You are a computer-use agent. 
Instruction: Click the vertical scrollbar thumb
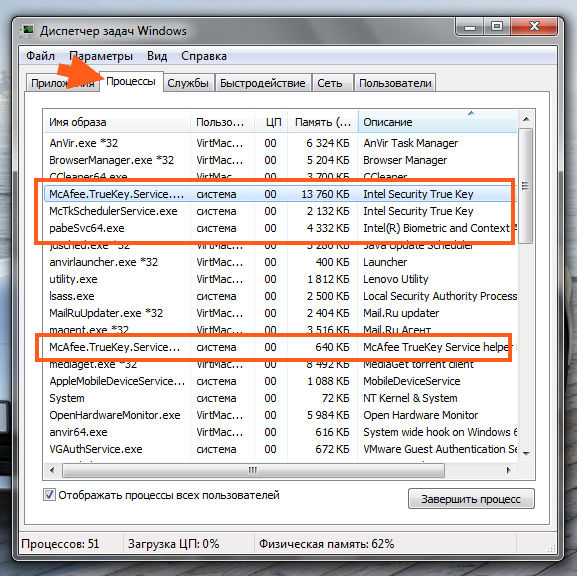[x=525, y=186]
